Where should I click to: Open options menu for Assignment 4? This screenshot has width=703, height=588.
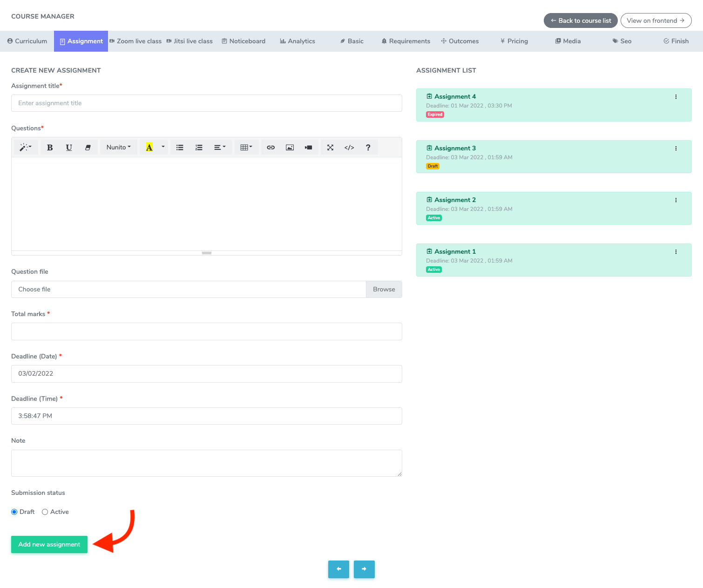(676, 97)
